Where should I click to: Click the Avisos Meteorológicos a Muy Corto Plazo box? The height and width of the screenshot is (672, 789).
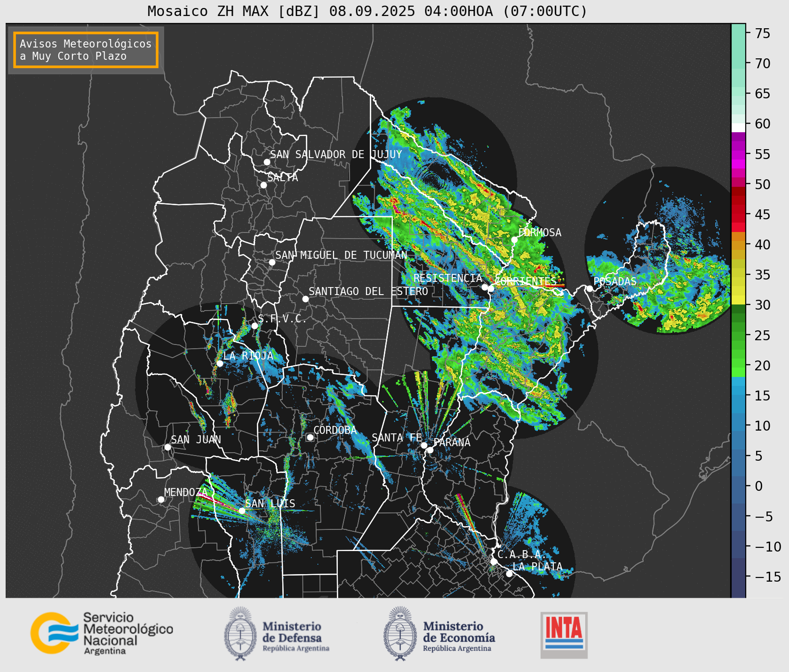(86, 50)
